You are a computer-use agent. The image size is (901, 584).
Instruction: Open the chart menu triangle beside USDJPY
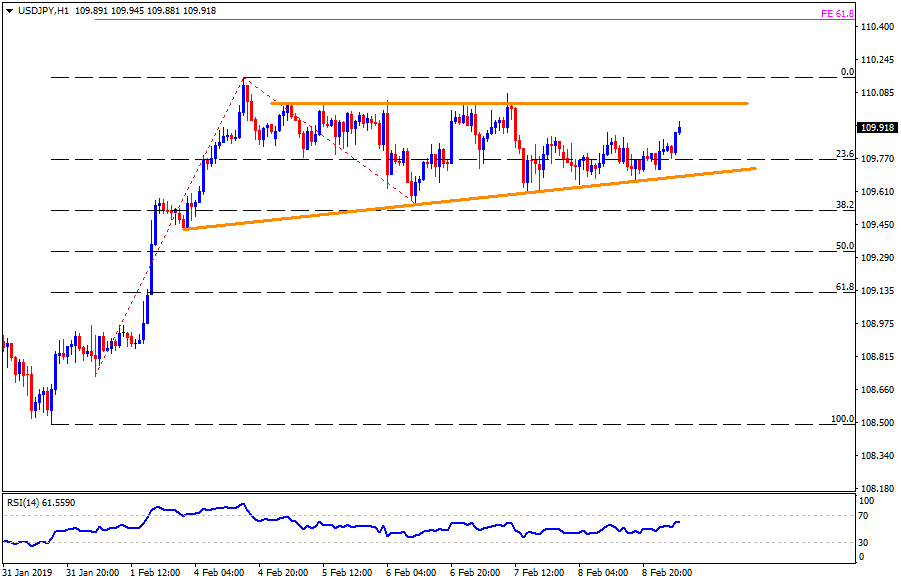coord(8,10)
